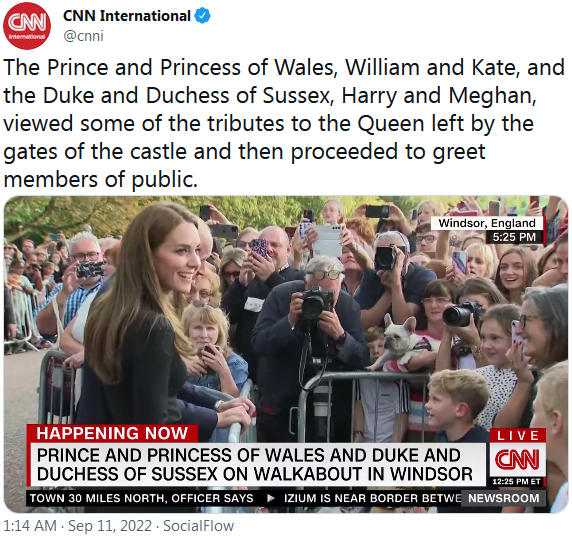Click the red LIVE badge
The image size is (572, 542).
(518, 435)
